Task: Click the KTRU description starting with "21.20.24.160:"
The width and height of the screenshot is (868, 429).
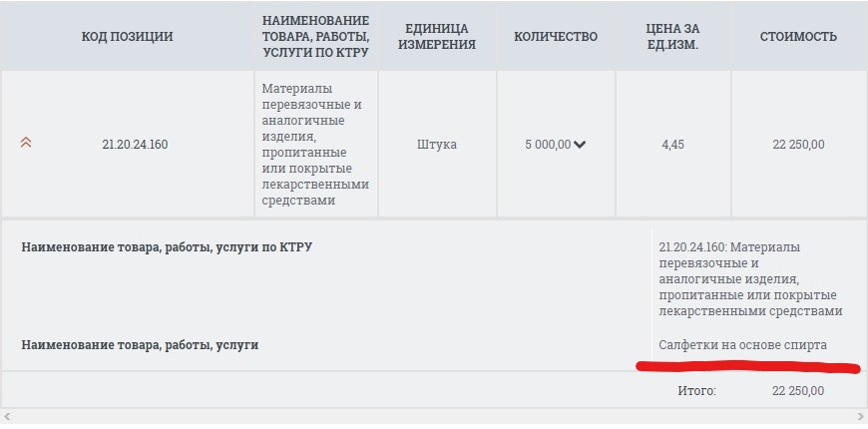Action: tap(747, 278)
